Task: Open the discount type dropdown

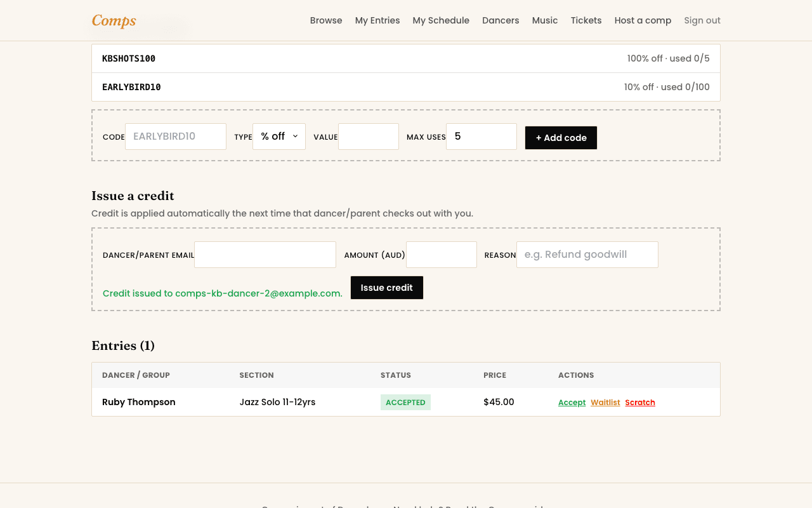Action: [x=279, y=137]
